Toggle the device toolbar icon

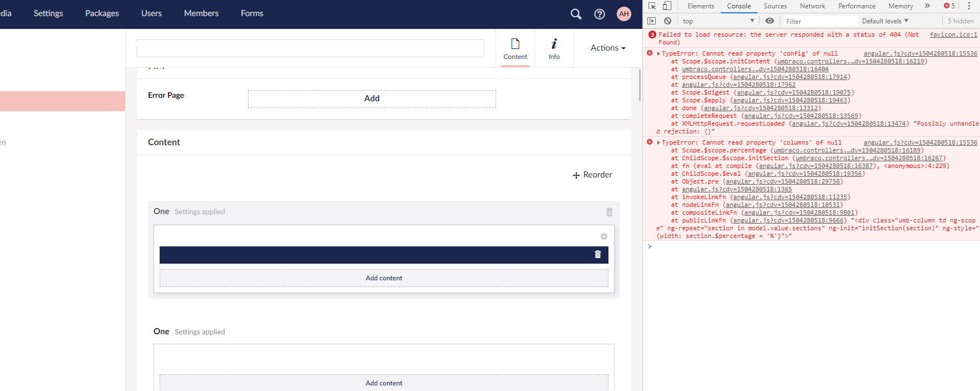click(667, 6)
